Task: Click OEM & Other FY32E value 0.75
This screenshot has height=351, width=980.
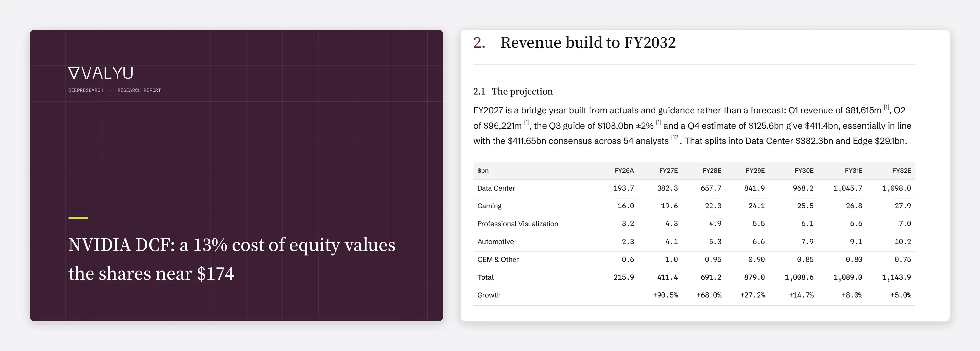Action: [x=903, y=259]
